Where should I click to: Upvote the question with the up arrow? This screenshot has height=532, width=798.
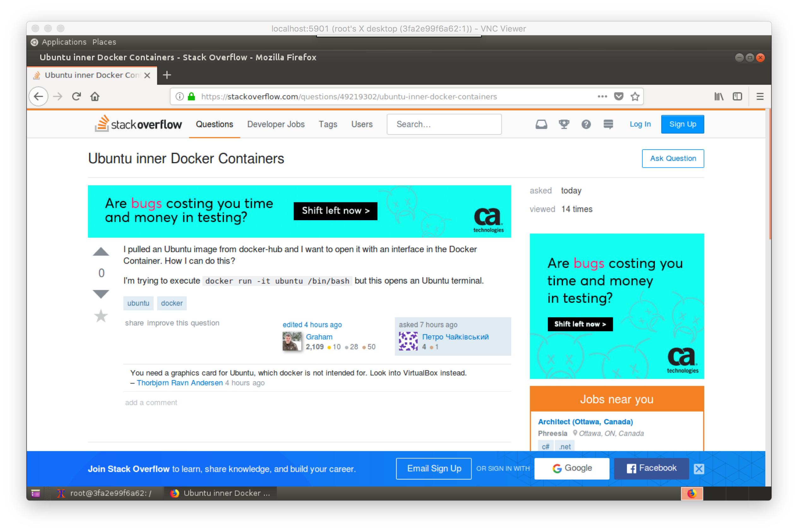pyautogui.click(x=101, y=252)
